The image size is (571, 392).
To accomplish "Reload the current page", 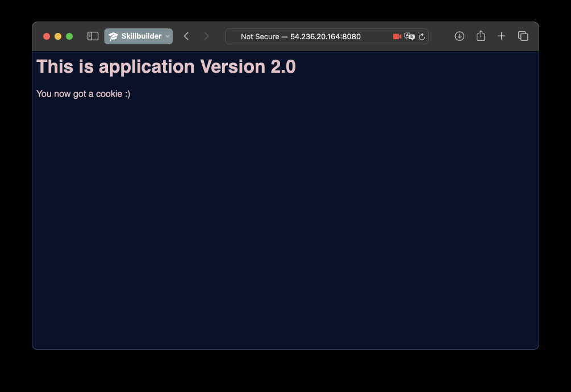I will coord(422,36).
